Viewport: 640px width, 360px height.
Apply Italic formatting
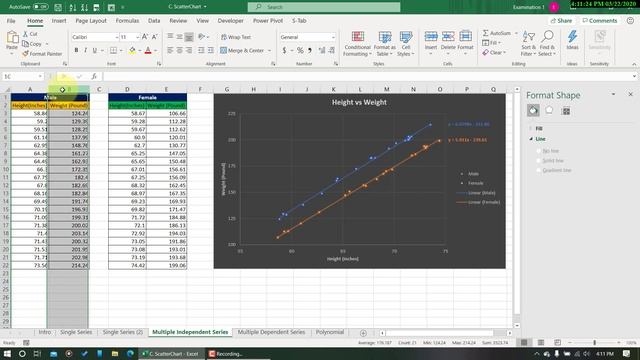[85, 50]
